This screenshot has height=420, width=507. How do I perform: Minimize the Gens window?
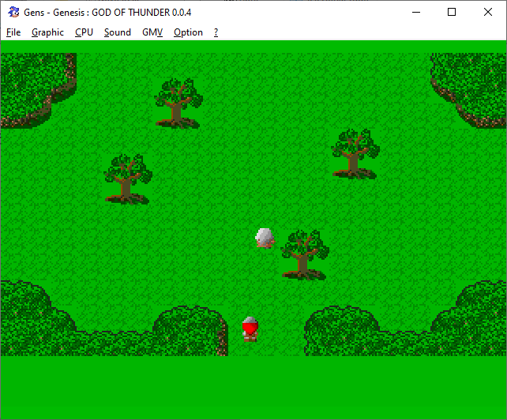click(x=416, y=13)
